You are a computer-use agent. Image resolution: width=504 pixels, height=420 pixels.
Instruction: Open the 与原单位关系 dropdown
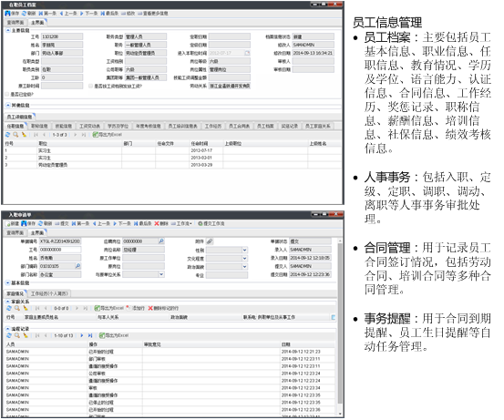(x=161, y=274)
